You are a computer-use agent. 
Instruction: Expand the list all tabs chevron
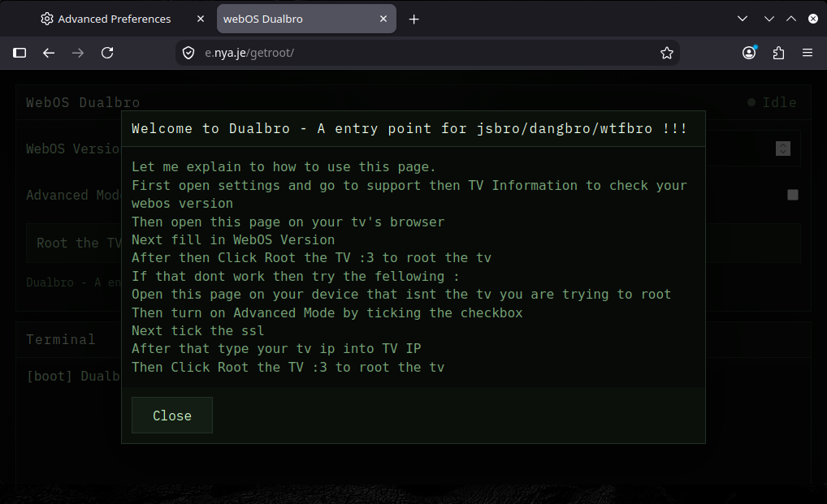click(x=742, y=19)
